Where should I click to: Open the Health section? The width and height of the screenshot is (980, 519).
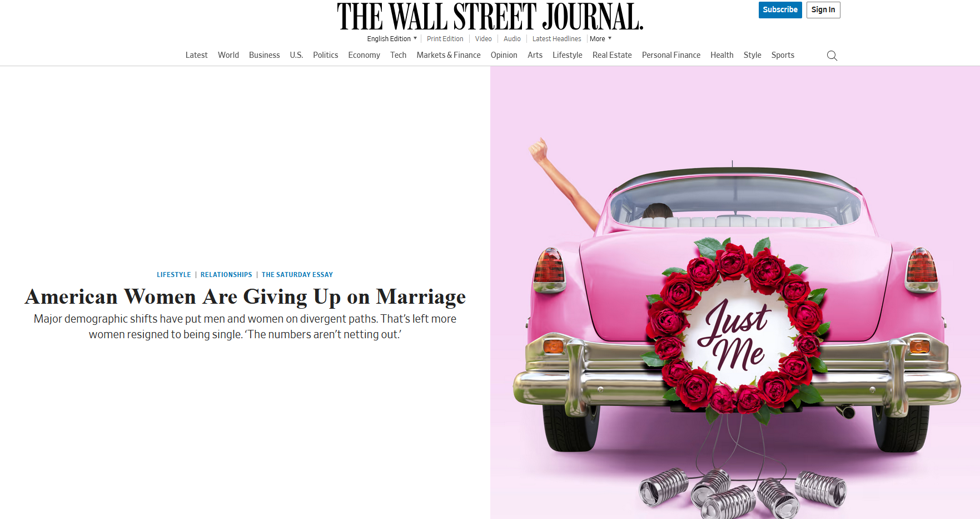point(722,55)
